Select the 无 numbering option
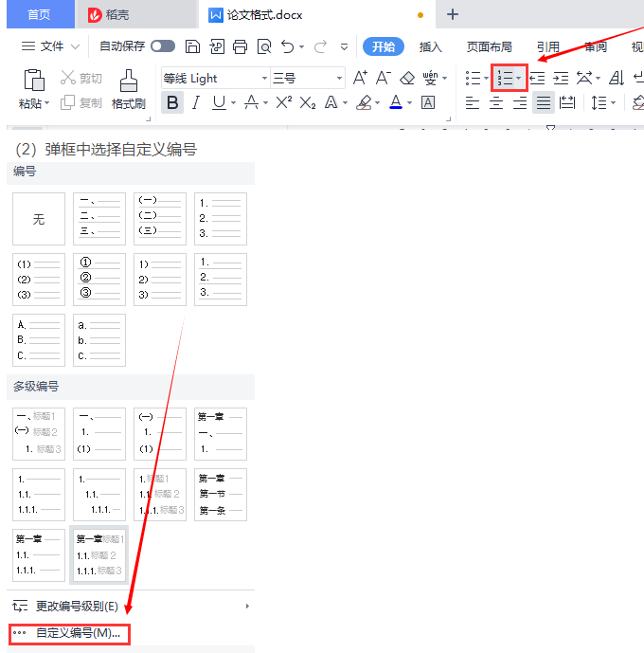 (39, 219)
